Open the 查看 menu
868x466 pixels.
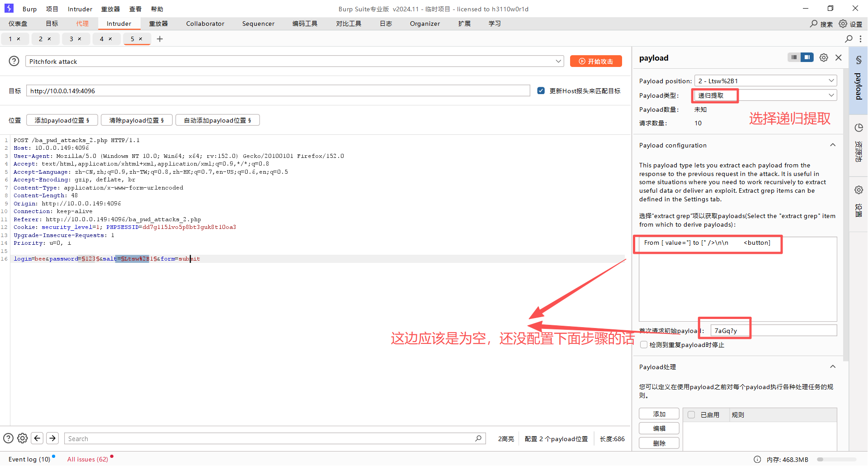tap(135, 9)
